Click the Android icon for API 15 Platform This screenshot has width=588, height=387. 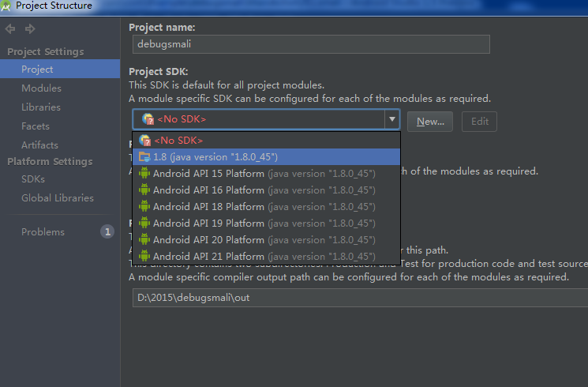click(144, 173)
